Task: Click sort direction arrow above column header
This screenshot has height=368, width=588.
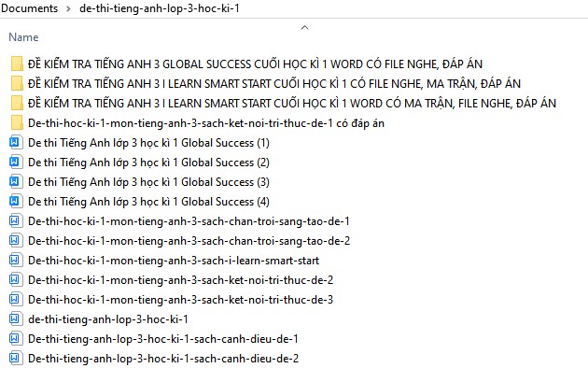Action: click(305, 27)
